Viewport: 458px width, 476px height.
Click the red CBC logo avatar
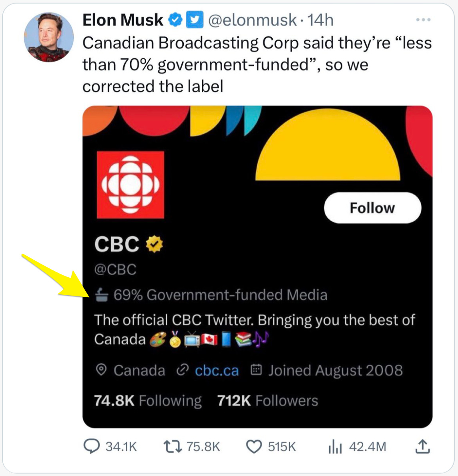131,185
